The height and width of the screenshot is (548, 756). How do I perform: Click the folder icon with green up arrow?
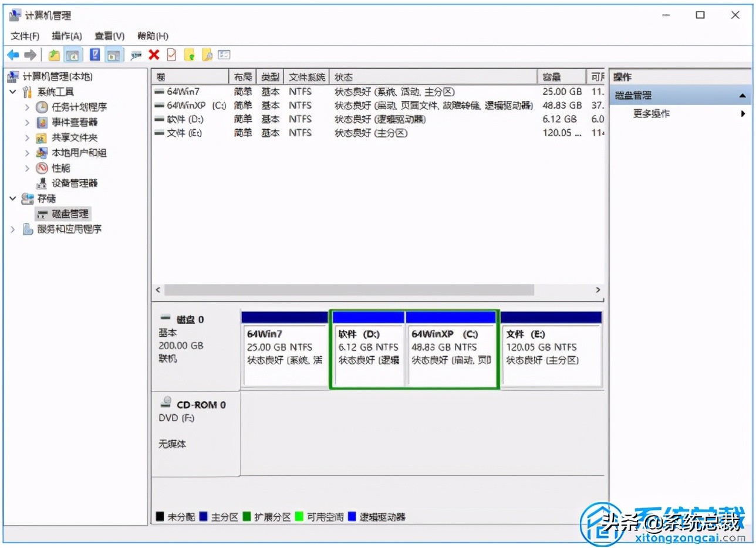[189, 55]
